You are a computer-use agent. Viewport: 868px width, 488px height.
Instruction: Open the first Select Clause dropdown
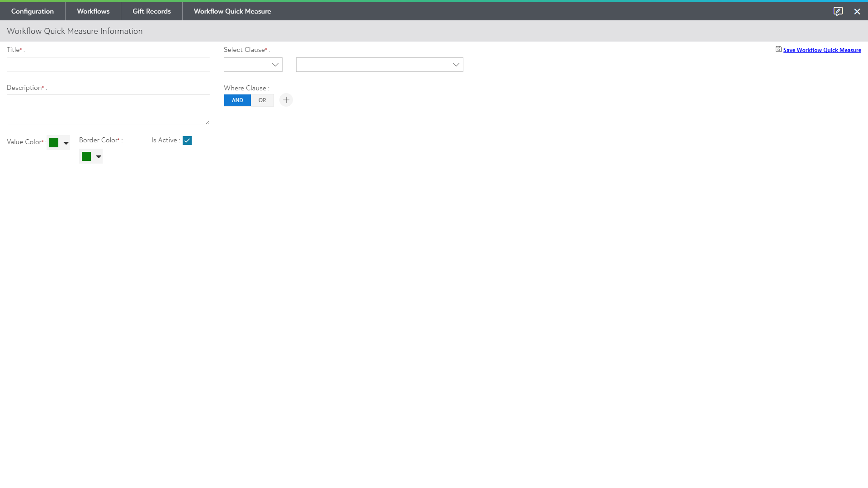[253, 65]
